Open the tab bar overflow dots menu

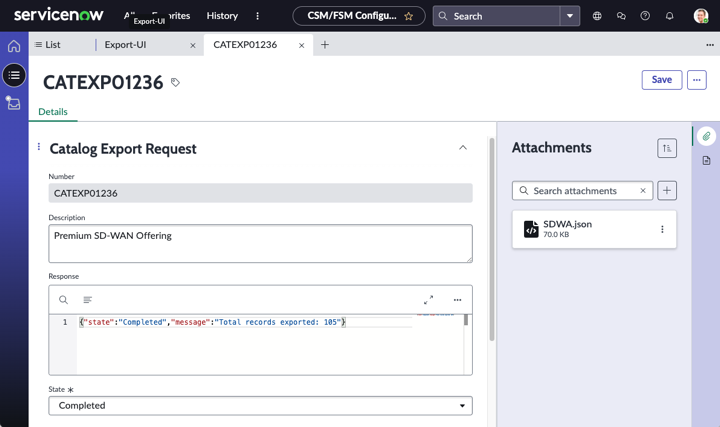coord(710,45)
